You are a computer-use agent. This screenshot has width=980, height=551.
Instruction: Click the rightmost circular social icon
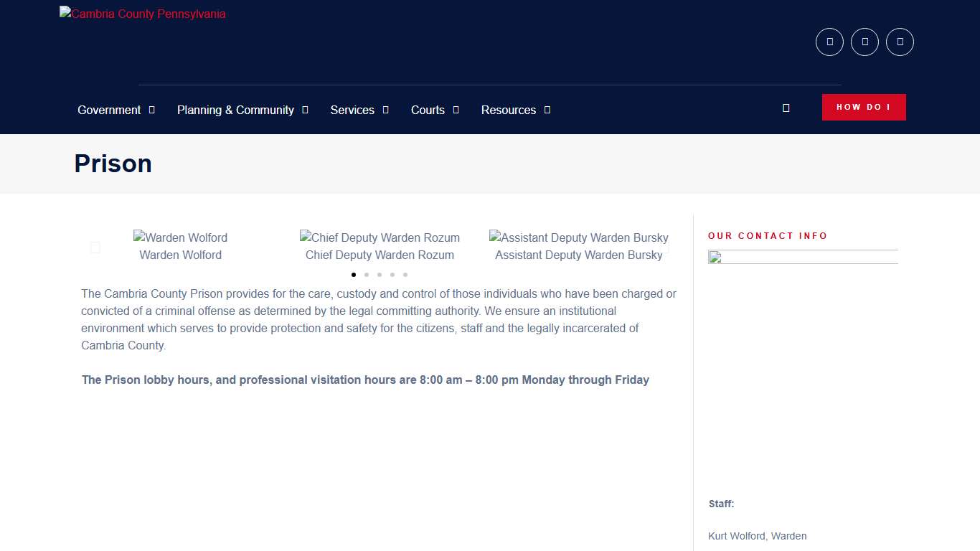pos(900,42)
